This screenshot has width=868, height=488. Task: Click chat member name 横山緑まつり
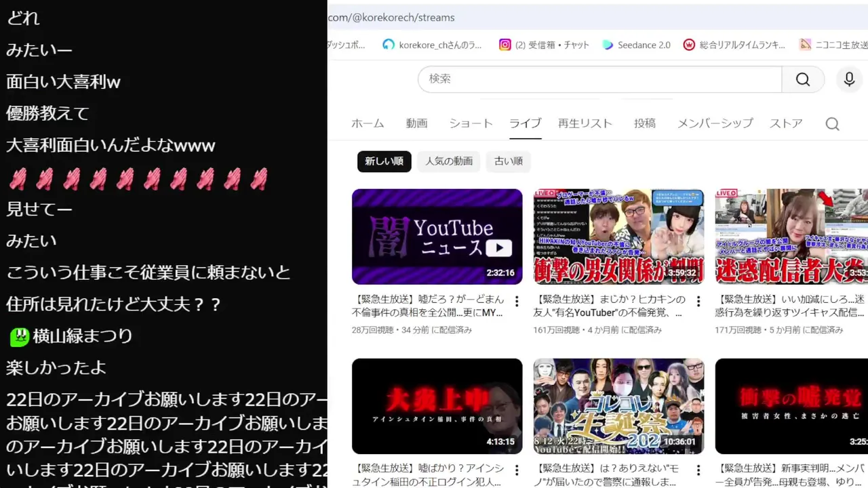point(83,336)
